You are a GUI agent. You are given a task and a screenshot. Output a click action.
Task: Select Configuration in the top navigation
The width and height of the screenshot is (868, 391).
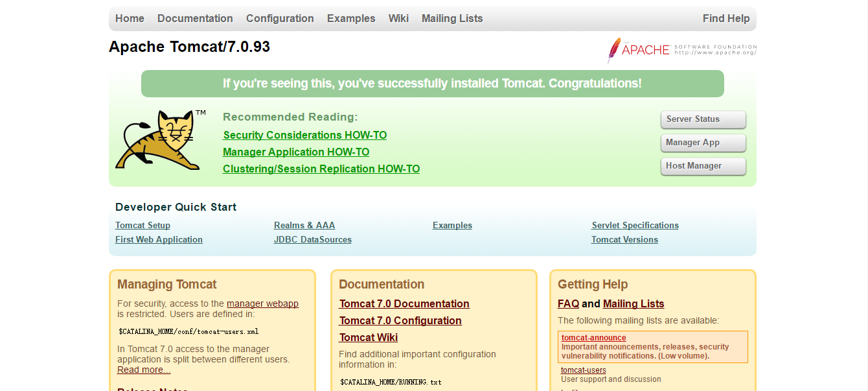tap(280, 18)
